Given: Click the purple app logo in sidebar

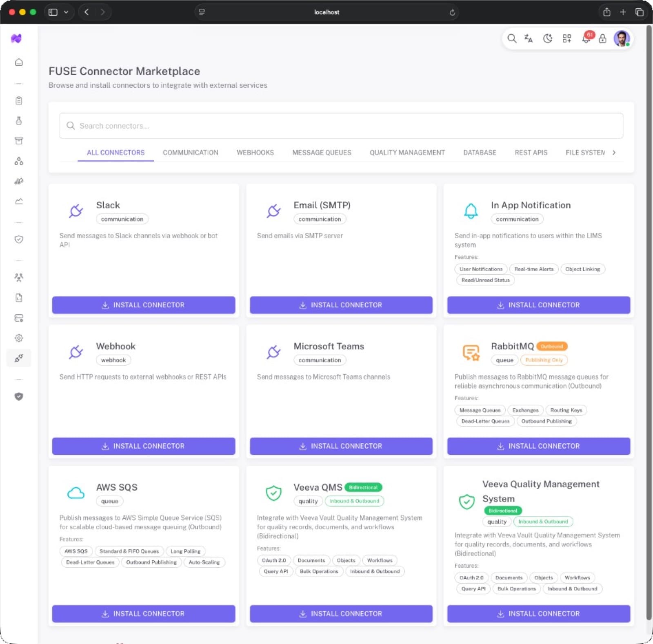Looking at the screenshot, I should [16, 38].
